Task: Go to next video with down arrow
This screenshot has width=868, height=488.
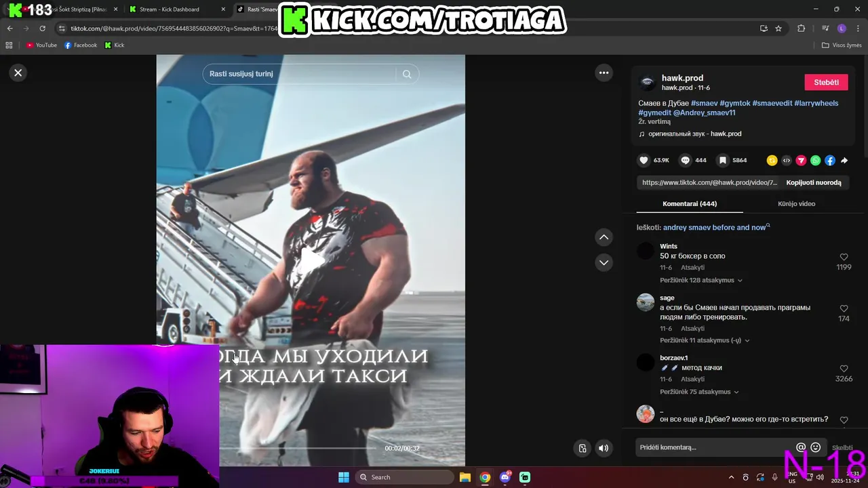Action: click(604, 262)
